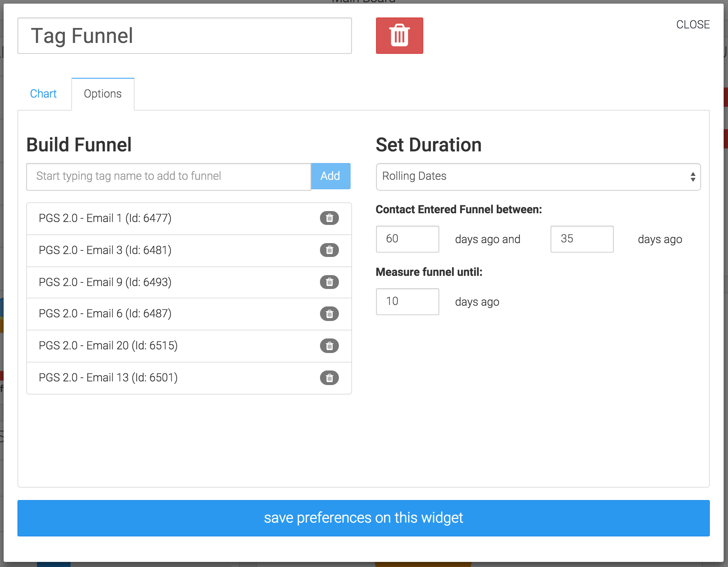Switch to the Chart tab

(x=43, y=94)
